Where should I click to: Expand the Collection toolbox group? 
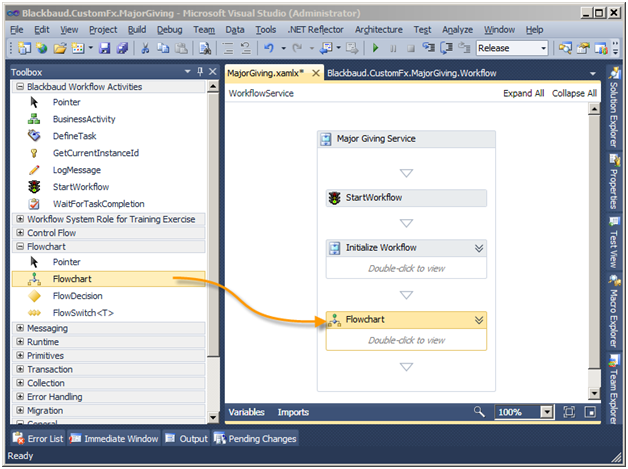coord(20,383)
